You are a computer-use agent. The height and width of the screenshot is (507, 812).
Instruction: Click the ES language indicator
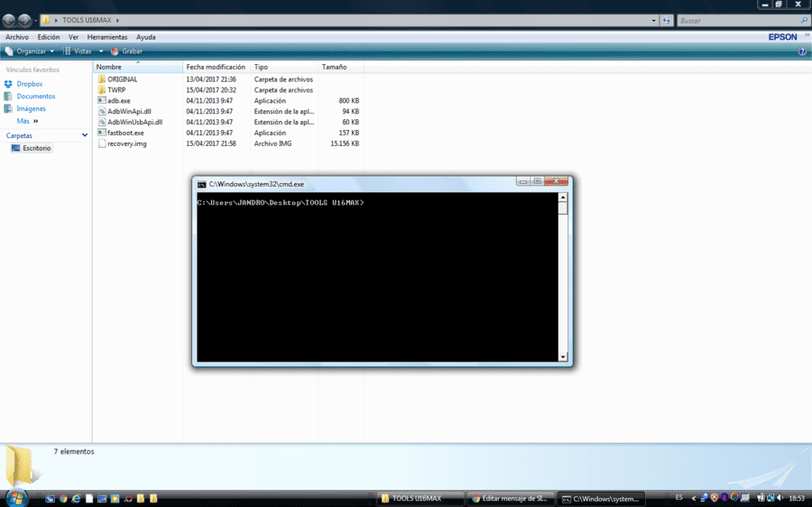pos(678,498)
